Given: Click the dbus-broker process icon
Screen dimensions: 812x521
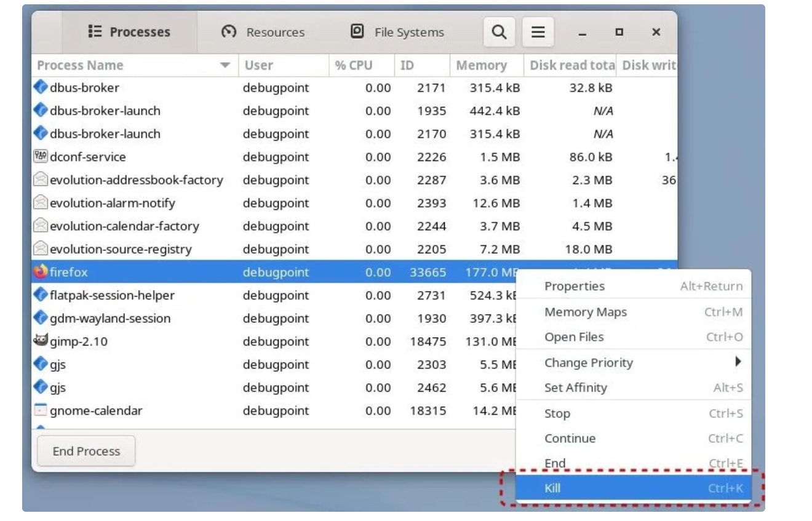Looking at the screenshot, I should 41,87.
